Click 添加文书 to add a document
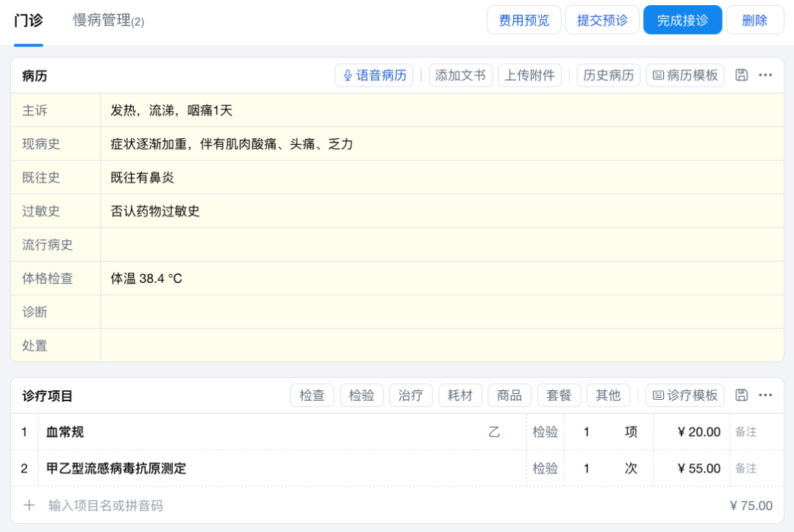The height and width of the screenshot is (532, 794). tap(460, 75)
